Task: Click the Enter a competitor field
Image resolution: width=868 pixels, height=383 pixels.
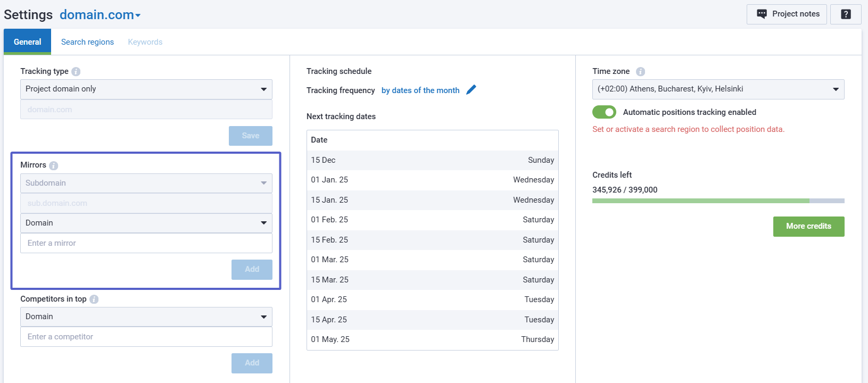Action: 146,337
